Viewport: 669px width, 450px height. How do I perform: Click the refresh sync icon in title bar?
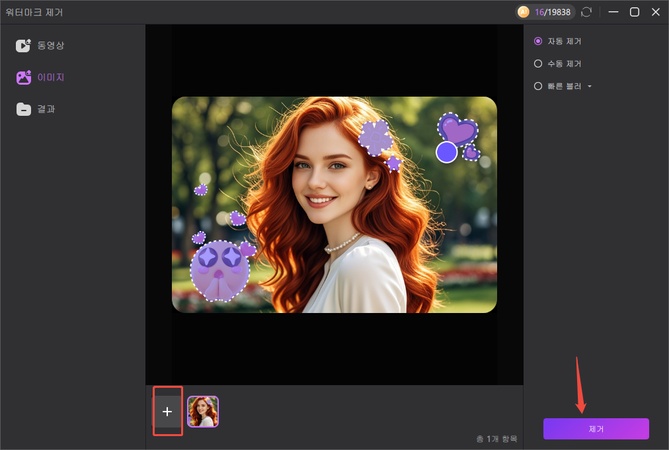pos(586,12)
